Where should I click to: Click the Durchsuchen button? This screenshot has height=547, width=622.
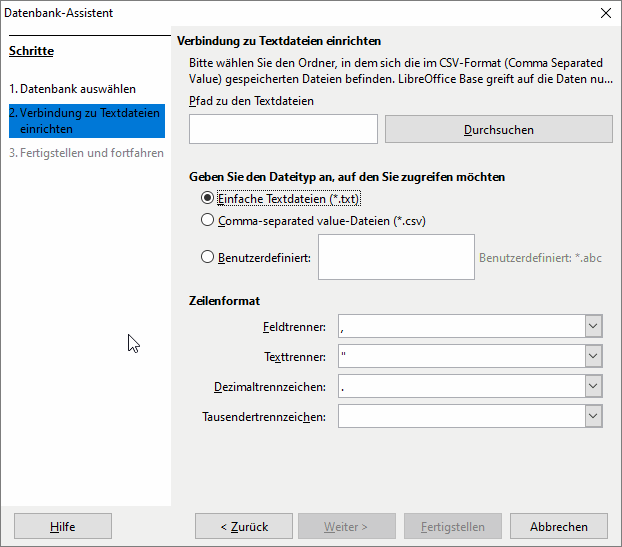499,129
